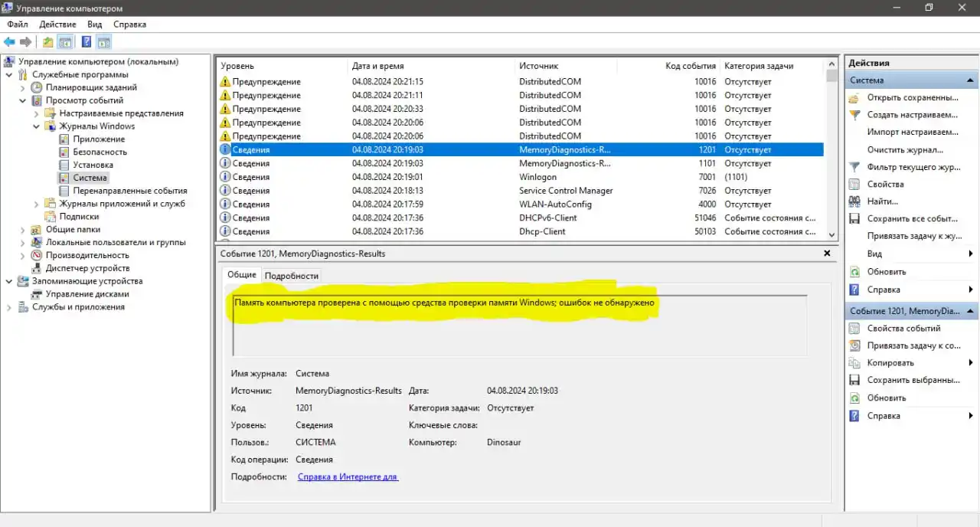
Task: Open help from the toolbar question-mark icon
Action: tap(87, 41)
